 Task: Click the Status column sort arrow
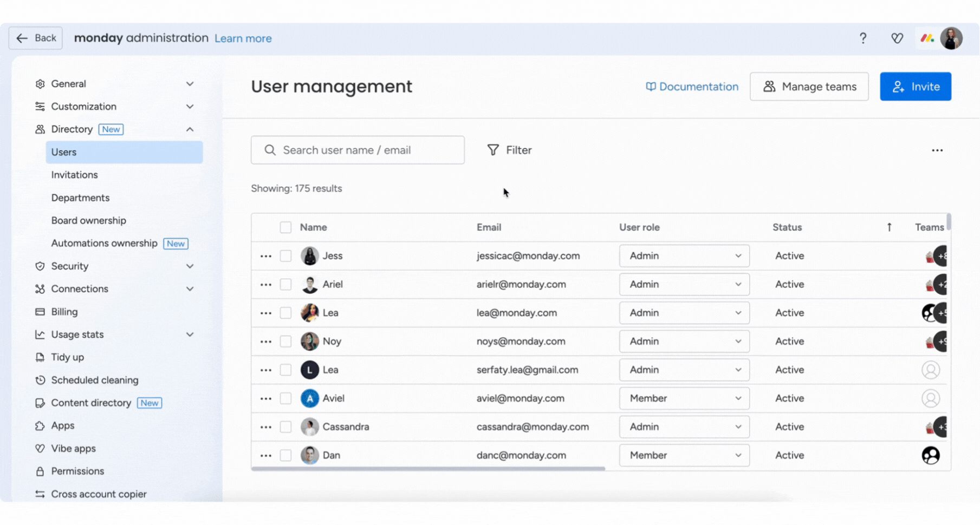[x=889, y=227]
